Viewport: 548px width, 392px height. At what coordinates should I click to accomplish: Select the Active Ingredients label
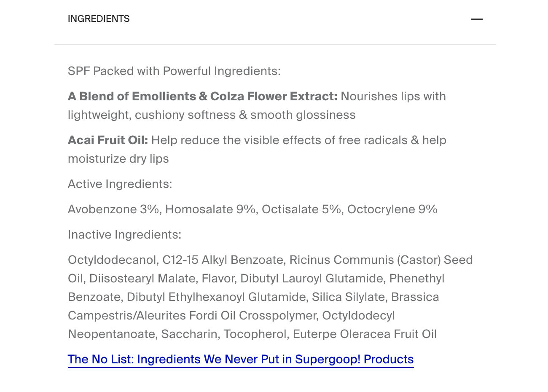point(119,184)
